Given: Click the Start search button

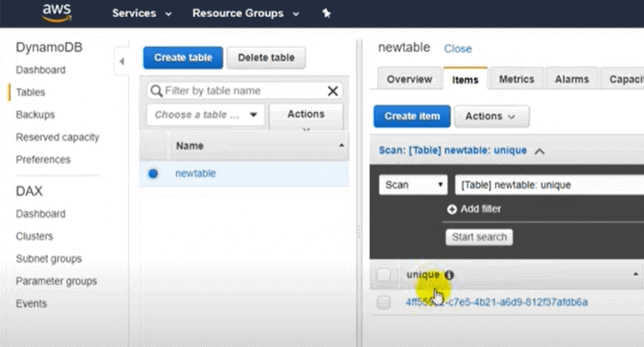Looking at the screenshot, I should coord(479,237).
